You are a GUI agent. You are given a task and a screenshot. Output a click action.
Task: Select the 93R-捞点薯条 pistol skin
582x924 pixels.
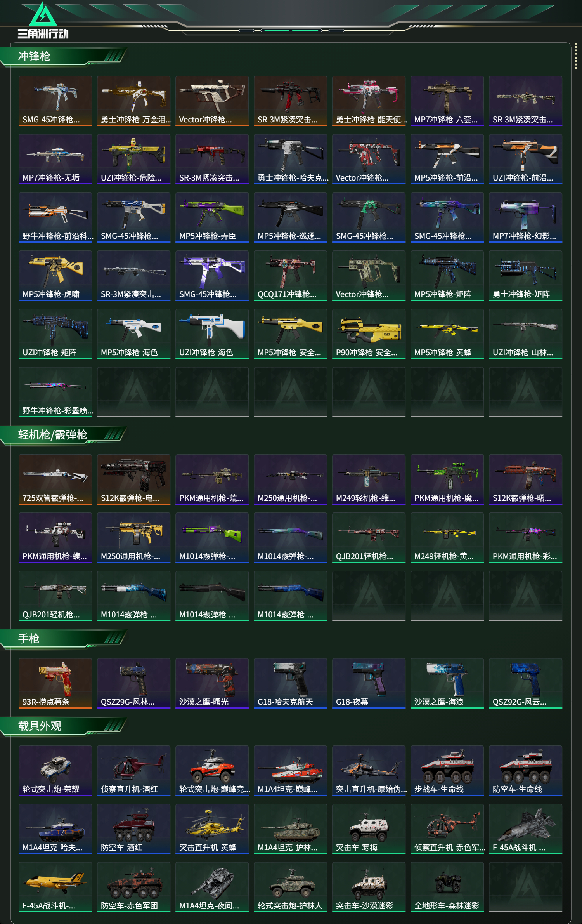point(55,683)
